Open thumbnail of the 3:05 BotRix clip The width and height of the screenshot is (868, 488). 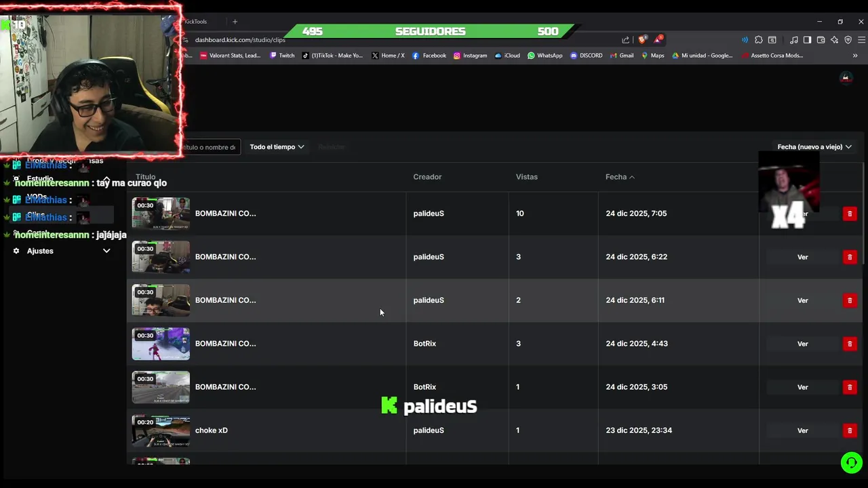[x=161, y=387]
